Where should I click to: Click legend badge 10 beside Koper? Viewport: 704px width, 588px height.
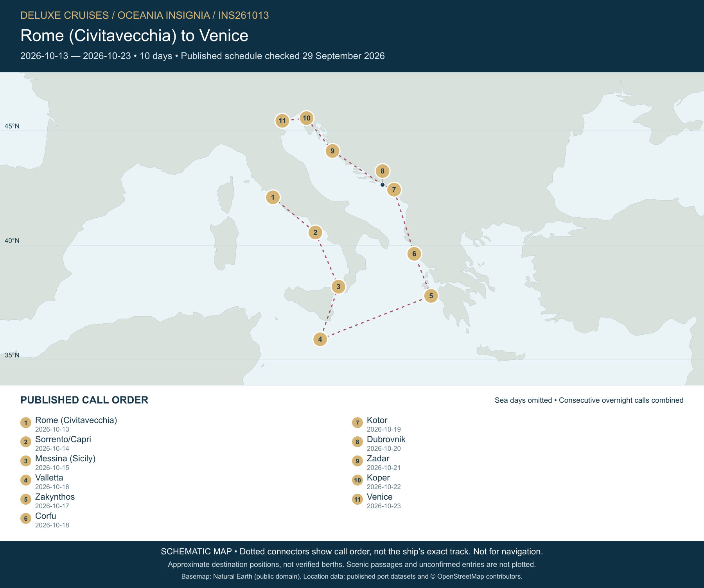click(x=357, y=480)
